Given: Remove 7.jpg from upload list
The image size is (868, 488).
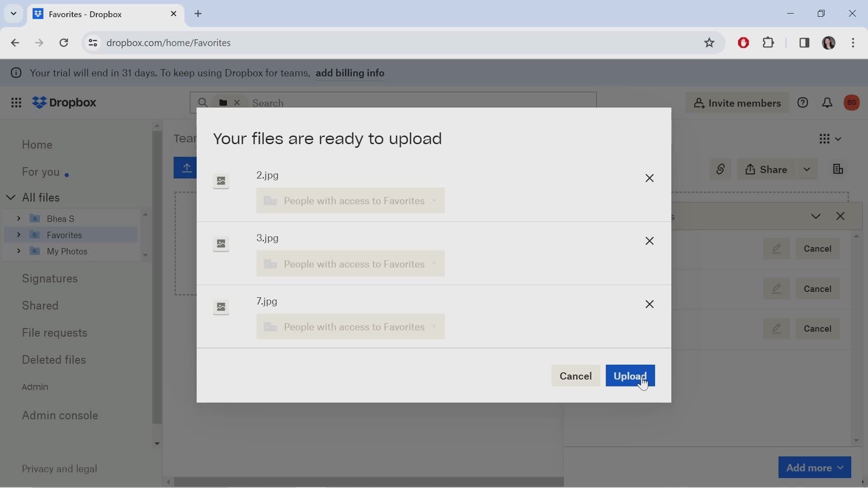Looking at the screenshot, I should [x=649, y=304].
